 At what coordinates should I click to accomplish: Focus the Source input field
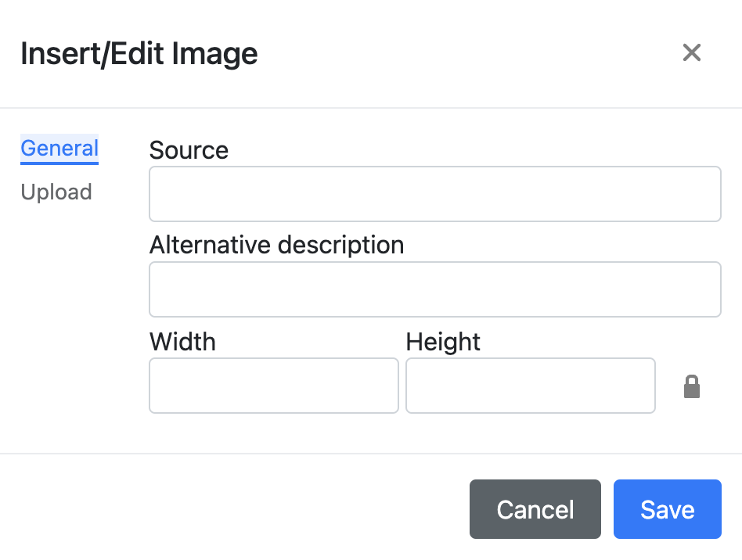pos(435,194)
